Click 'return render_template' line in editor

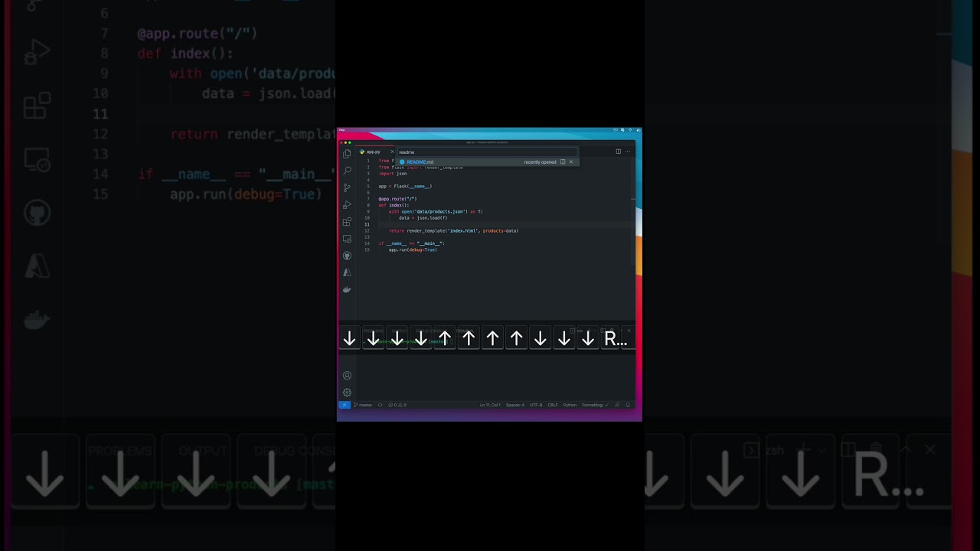(x=453, y=230)
